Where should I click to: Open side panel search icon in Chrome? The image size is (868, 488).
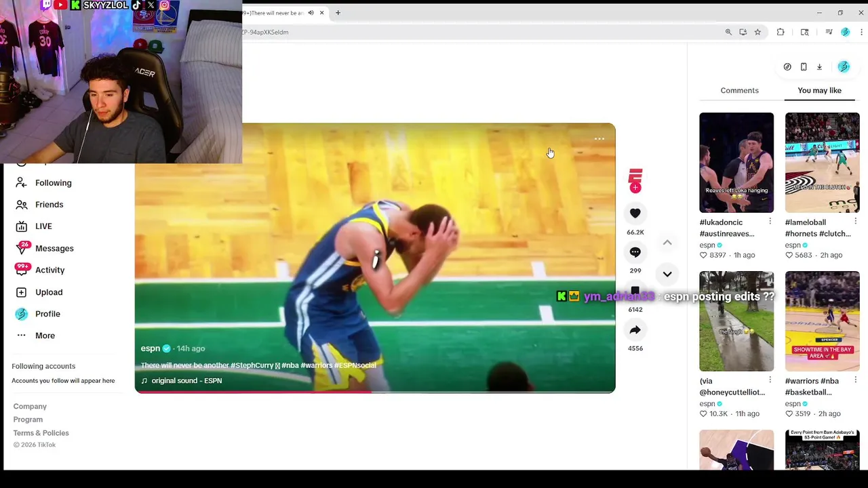(x=805, y=32)
